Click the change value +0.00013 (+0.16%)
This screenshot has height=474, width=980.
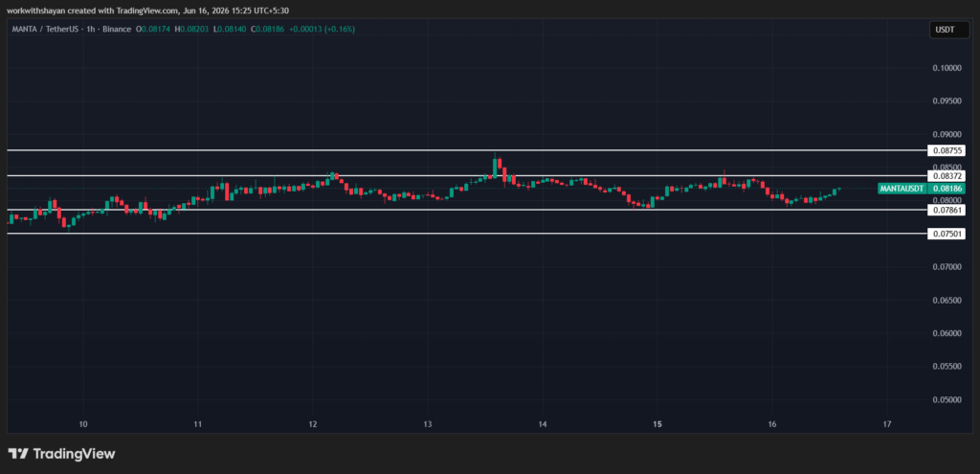(322, 29)
